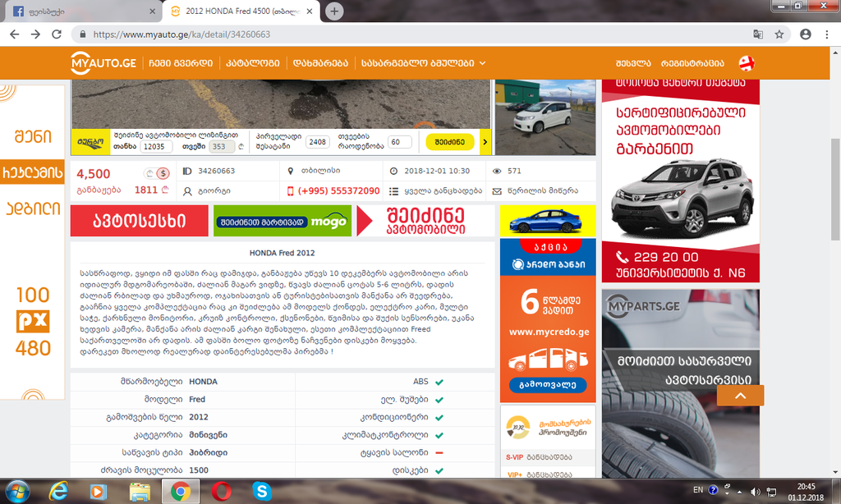Click წერილის მიწერა write message link
Screen dimensions: 841x504
click(543, 191)
